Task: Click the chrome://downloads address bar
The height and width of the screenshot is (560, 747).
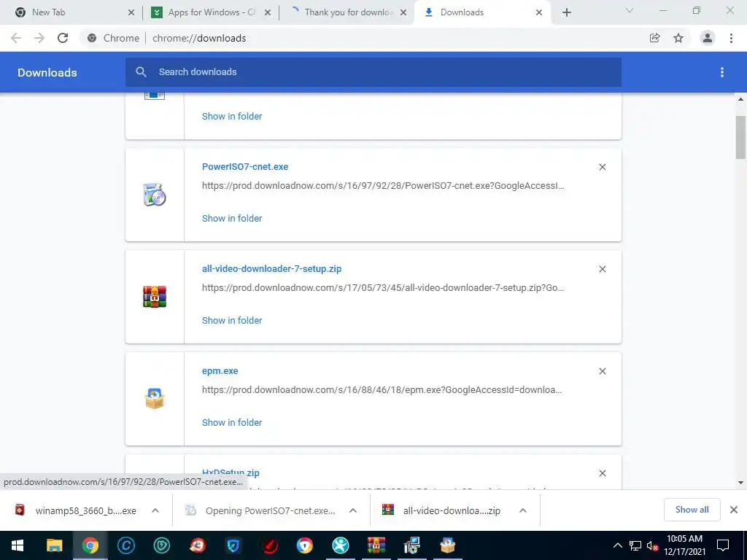Action: click(x=362, y=38)
